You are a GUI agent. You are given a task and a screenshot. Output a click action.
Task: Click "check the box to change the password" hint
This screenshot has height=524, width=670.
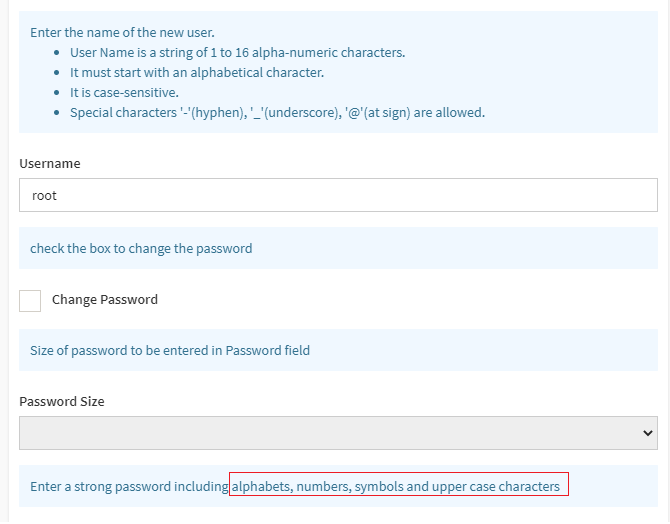click(x=141, y=248)
